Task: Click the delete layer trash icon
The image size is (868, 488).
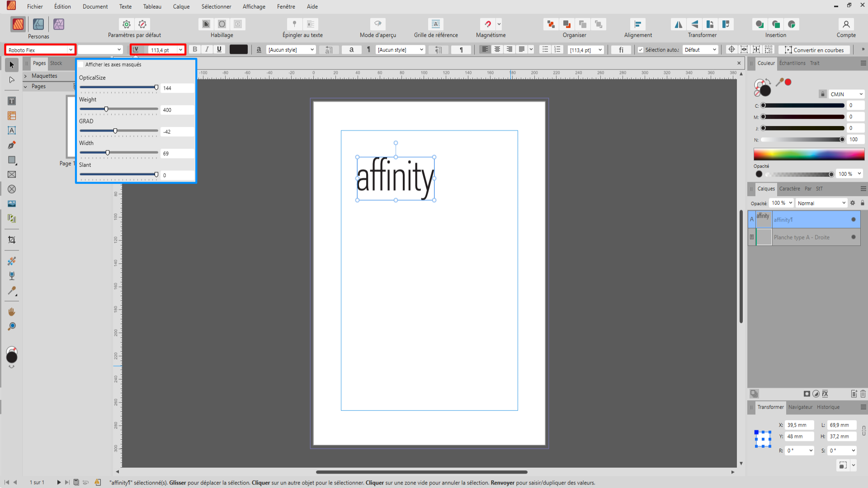Action: 863,394
